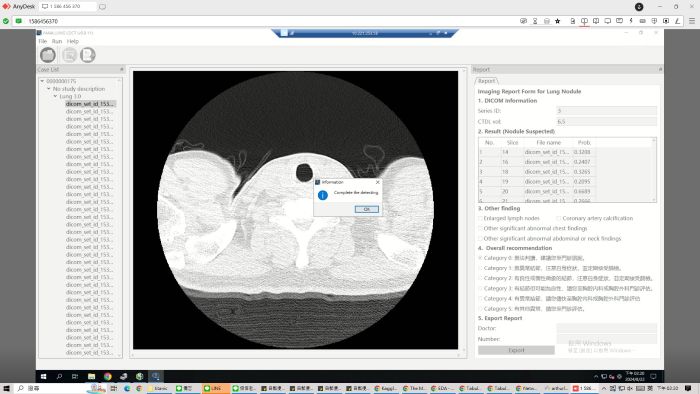Click the detection run toolbar icon

coord(69,55)
